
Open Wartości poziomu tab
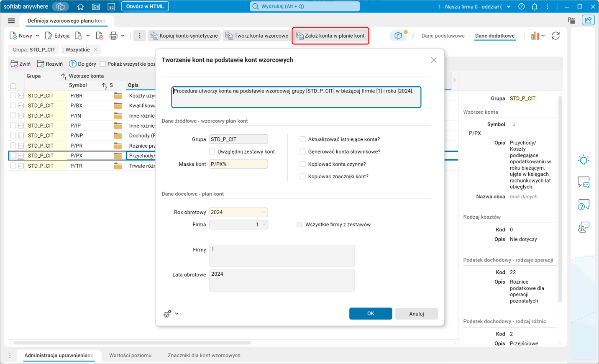[131, 356]
